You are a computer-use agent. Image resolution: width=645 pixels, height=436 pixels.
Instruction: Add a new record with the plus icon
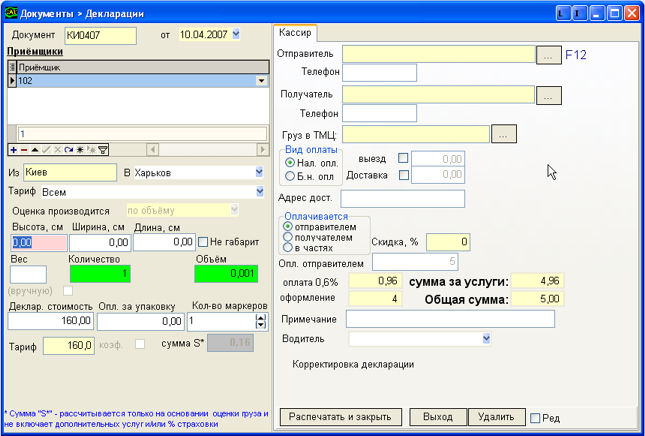click(14, 150)
